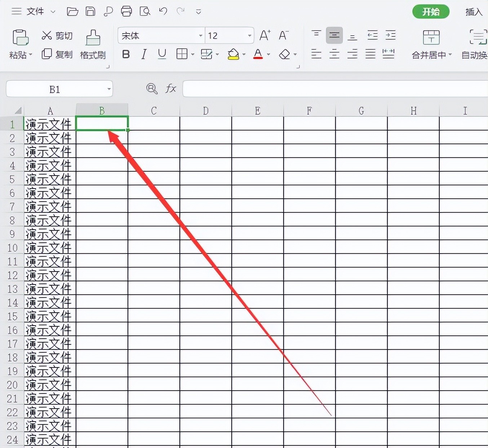Click the formula bar input field
The height and width of the screenshot is (448, 488).
click(x=334, y=89)
